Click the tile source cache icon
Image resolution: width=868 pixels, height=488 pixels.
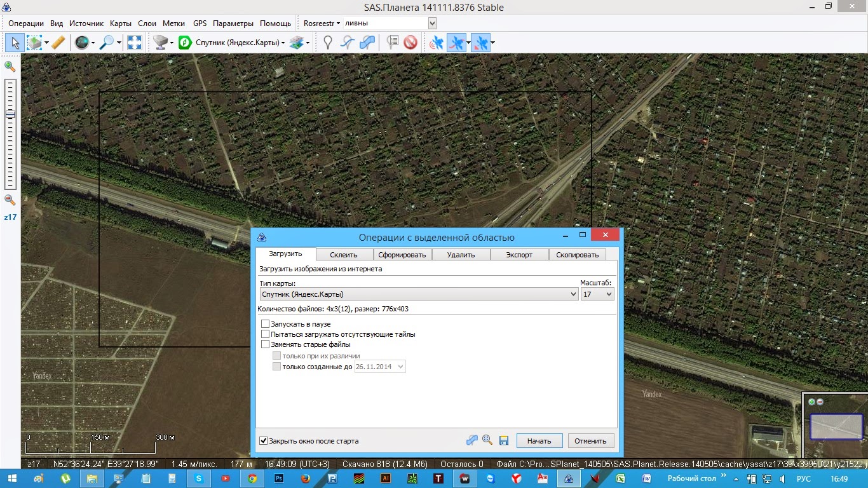click(160, 43)
